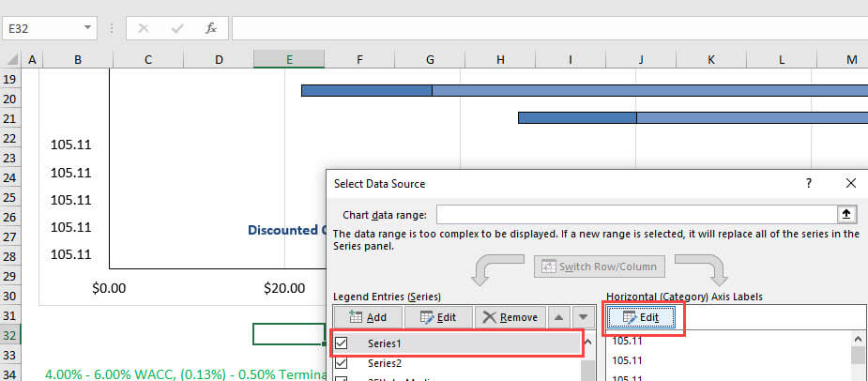Uncheck the Series1 checkbox
This screenshot has height=381, width=868.
click(342, 343)
